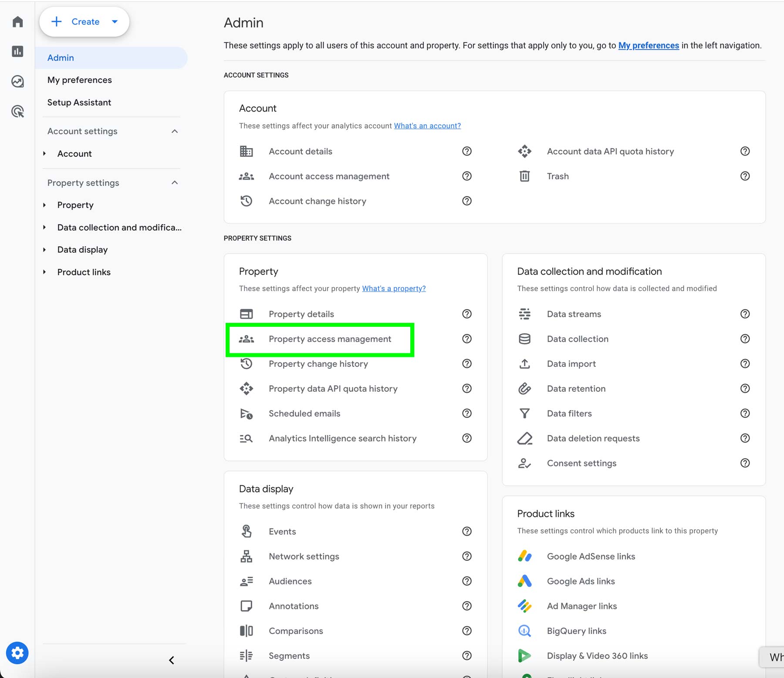Collapse the Account settings section
The image size is (784, 678).
175,131
